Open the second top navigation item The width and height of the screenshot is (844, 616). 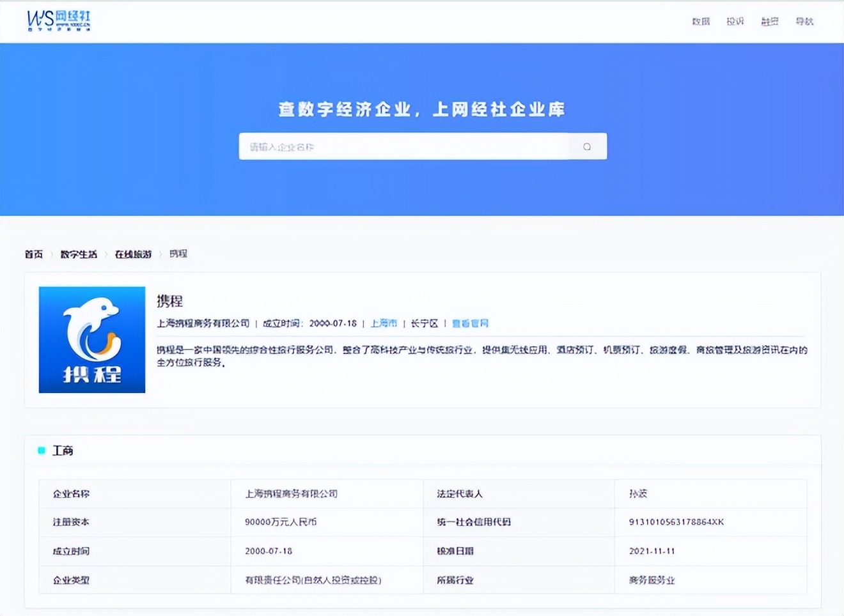[x=735, y=22]
